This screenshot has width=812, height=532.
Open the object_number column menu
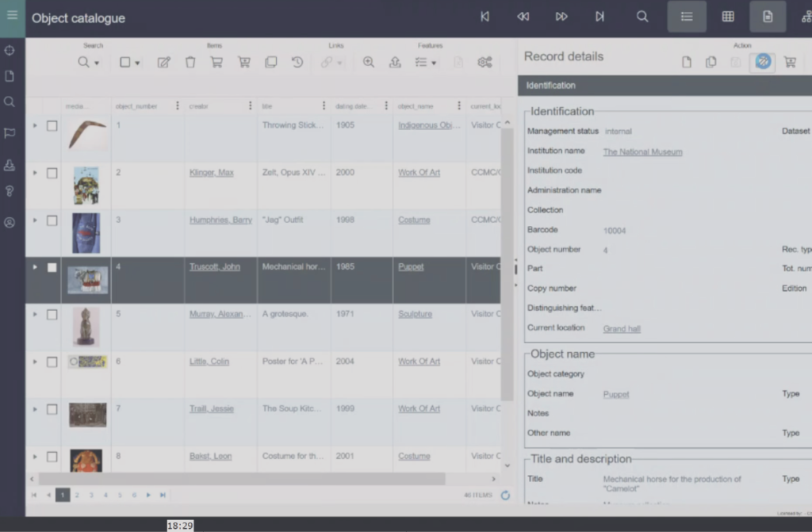179,105
